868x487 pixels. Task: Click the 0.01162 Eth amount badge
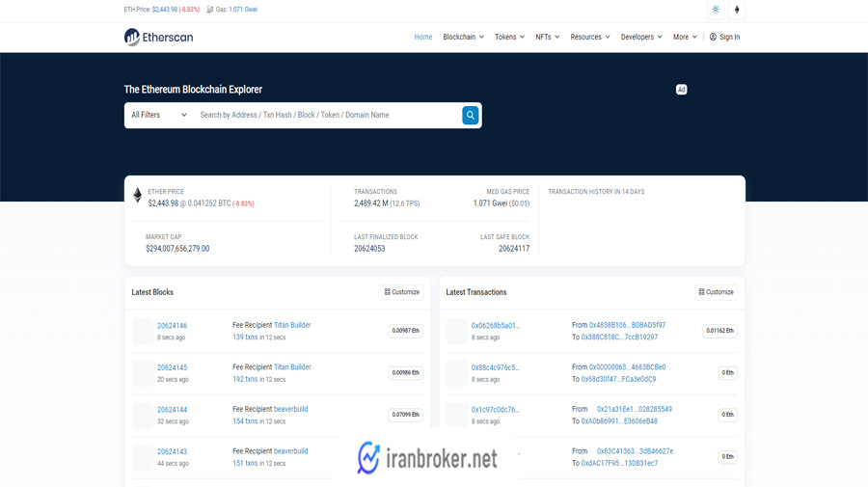tap(719, 331)
